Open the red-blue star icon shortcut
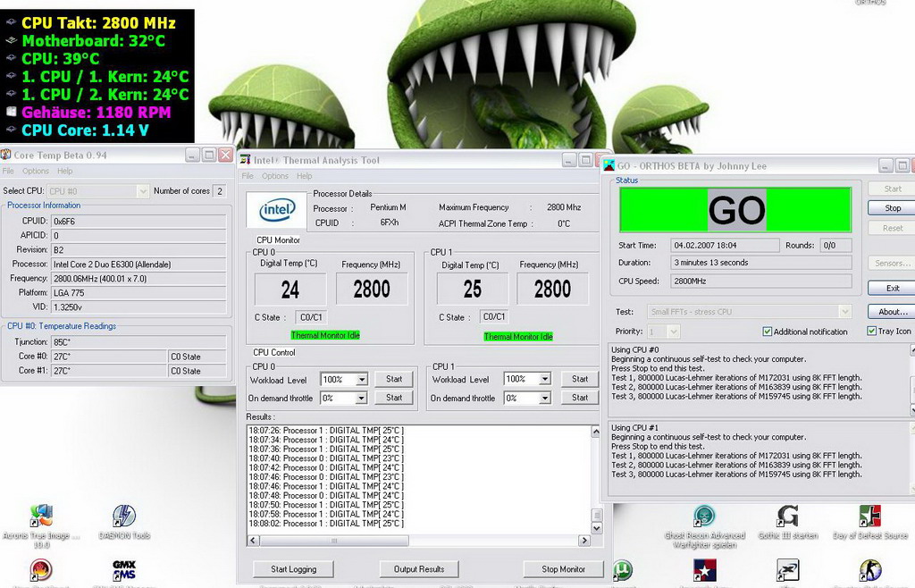This screenshot has width=915, height=588. click(704, 570)
